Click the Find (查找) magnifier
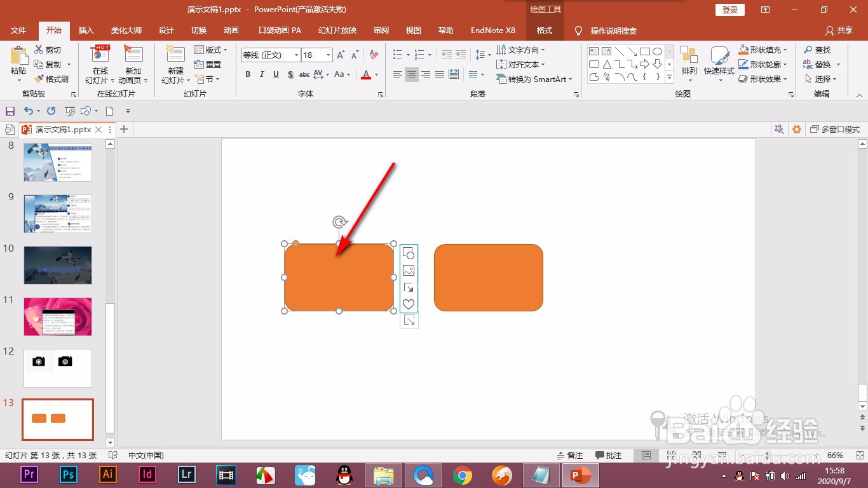This screenshot has width=868, height=488. pos(817,50)
